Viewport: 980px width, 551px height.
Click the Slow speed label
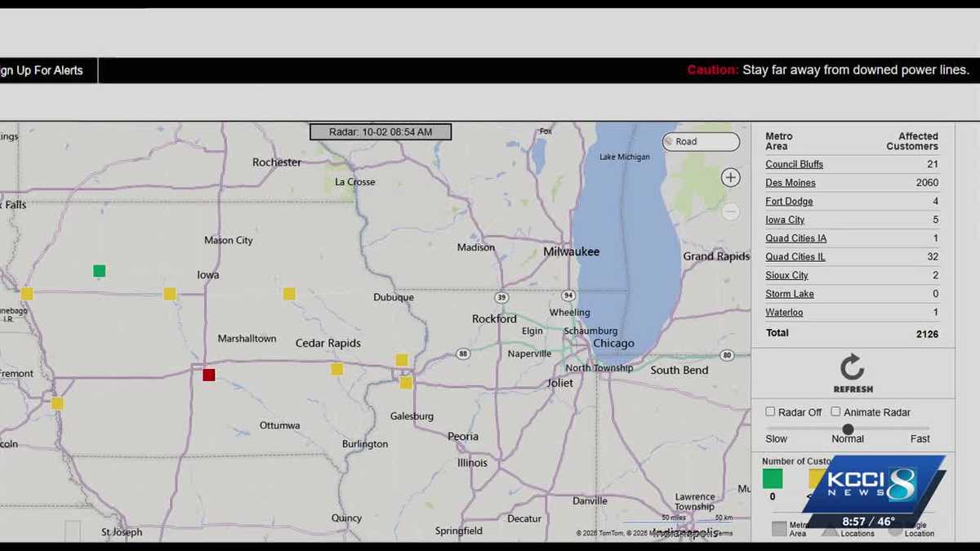click(777, 438)
